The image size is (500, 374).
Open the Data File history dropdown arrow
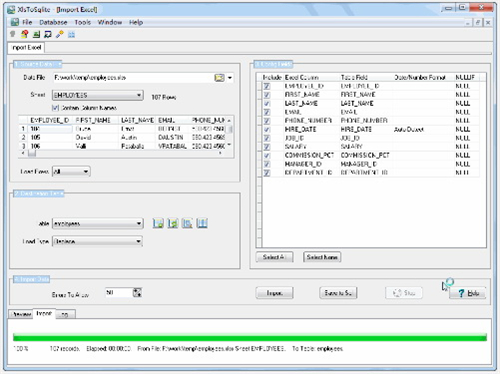pyautogui.click(x=230, y=78)
